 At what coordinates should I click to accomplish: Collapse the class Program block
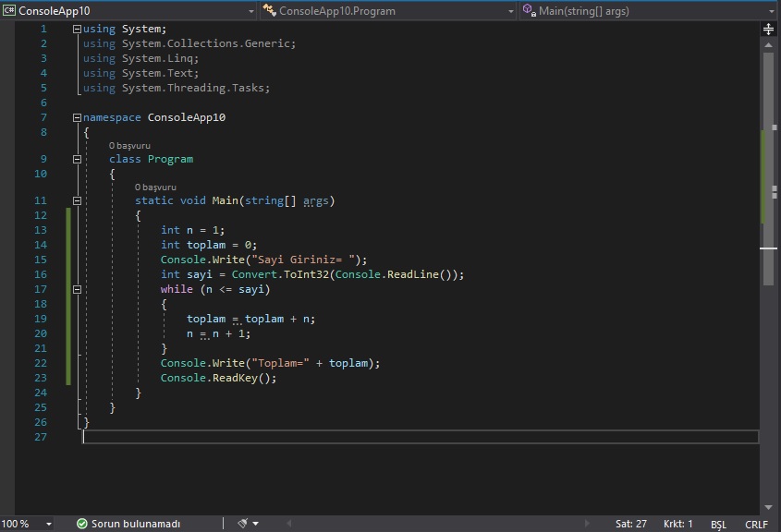(77, 159)
